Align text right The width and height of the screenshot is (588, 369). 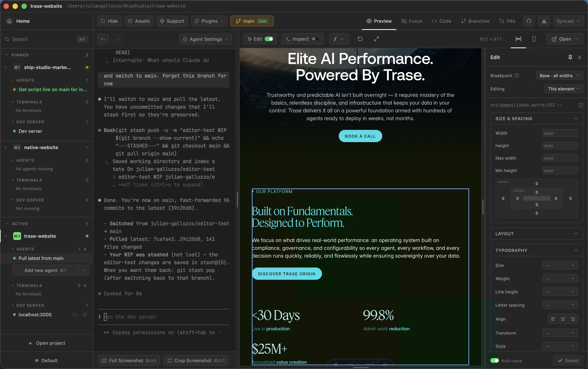[573, 319]
